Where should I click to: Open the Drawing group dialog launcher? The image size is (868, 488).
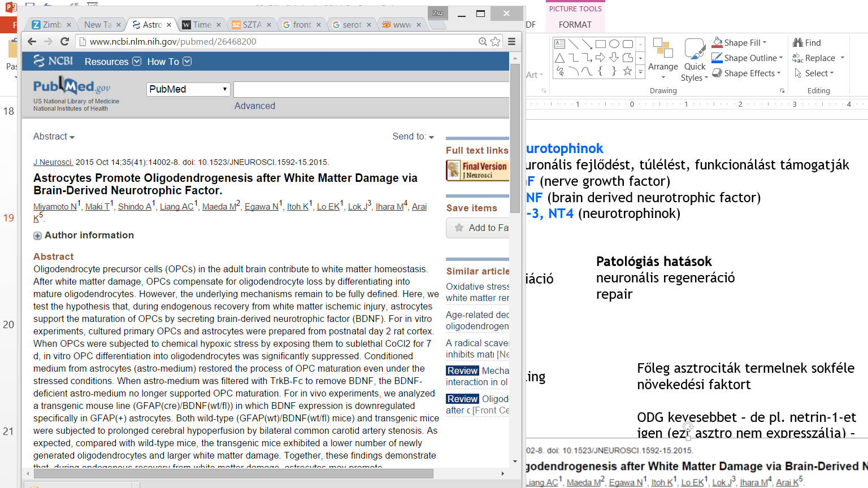coord(783,90)
